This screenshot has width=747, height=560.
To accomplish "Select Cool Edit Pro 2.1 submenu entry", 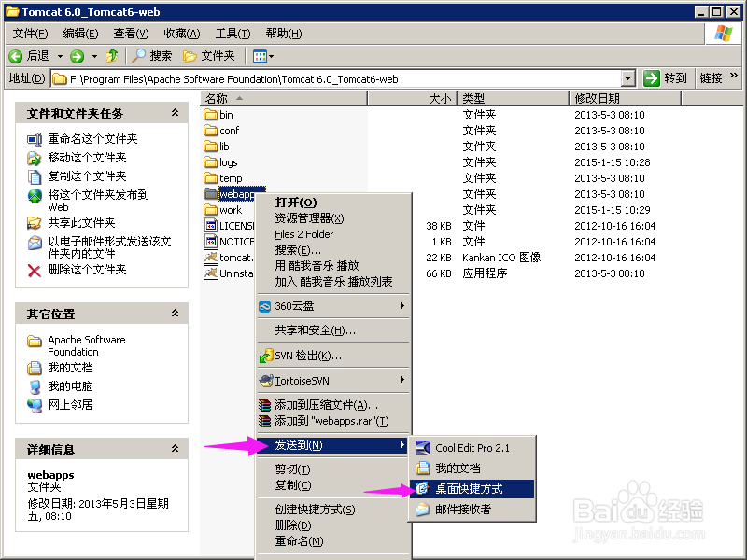I will [x=472, y=448].
